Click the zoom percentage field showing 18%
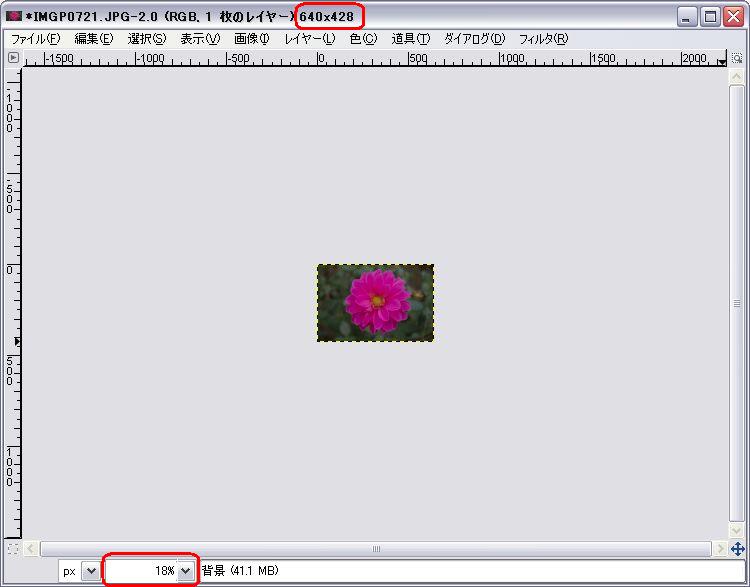Image resolution: width=750 pixels, height=587 pixels. 142,571
